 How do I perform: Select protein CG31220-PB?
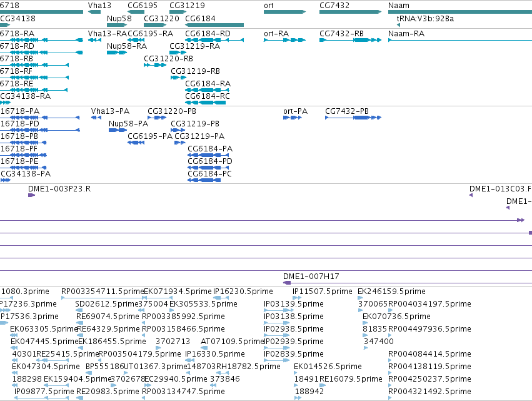click(157, 118)
